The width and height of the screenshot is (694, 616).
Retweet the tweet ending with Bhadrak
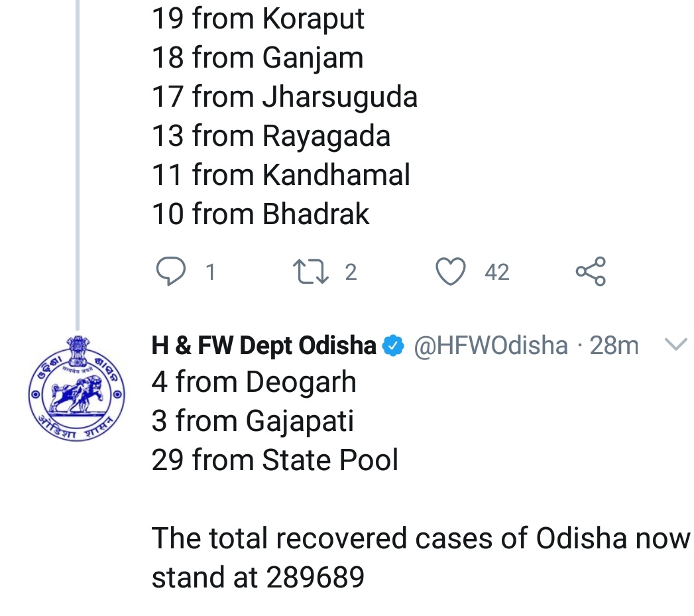coord(309,272)
